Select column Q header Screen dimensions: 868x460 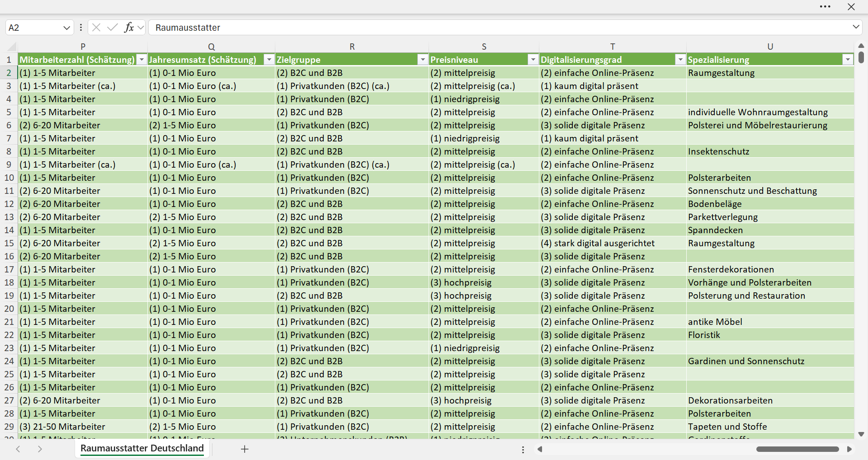pyautogui.click(x=211, y=47)
